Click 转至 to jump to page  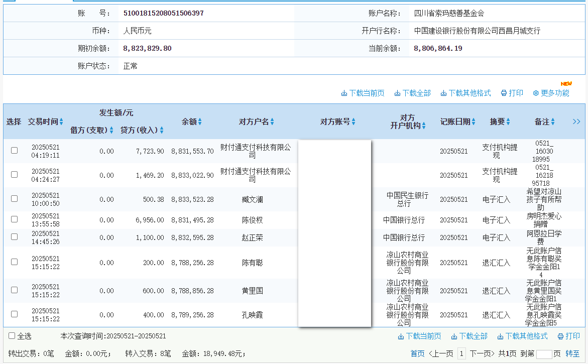pyautogui.click(x=572, y=353)
